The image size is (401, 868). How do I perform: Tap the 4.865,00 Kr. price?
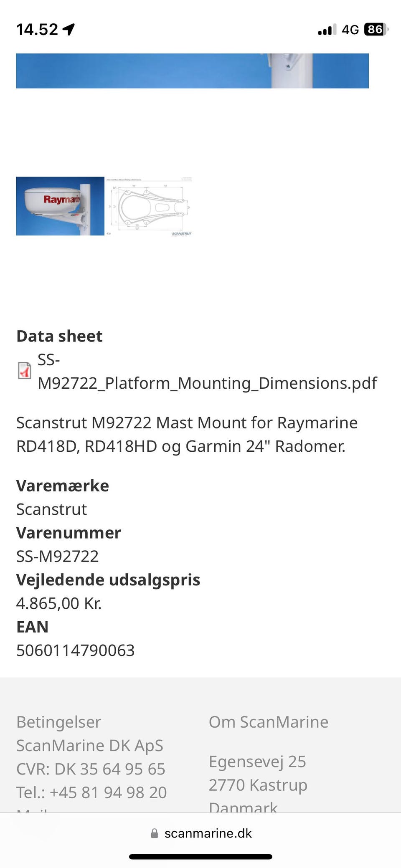pyautogui.click(x=59, y=603)
